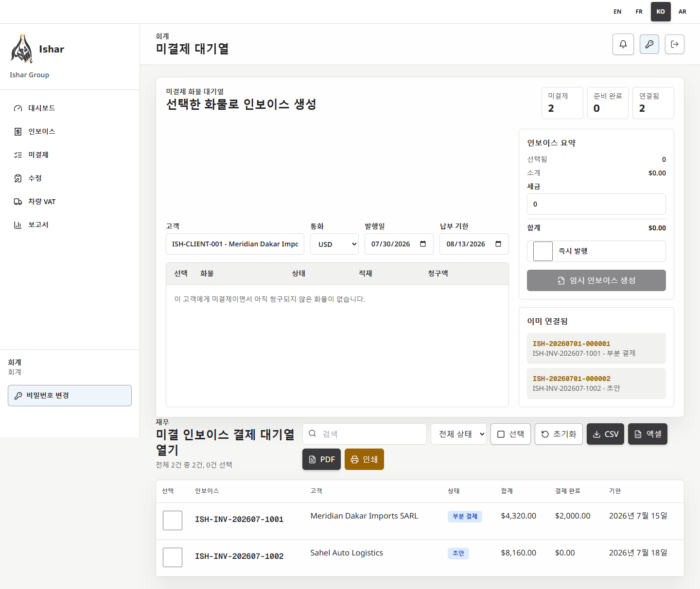700x589 pixels.
Task: Click the 세금 tax input field
Action: 596,204
